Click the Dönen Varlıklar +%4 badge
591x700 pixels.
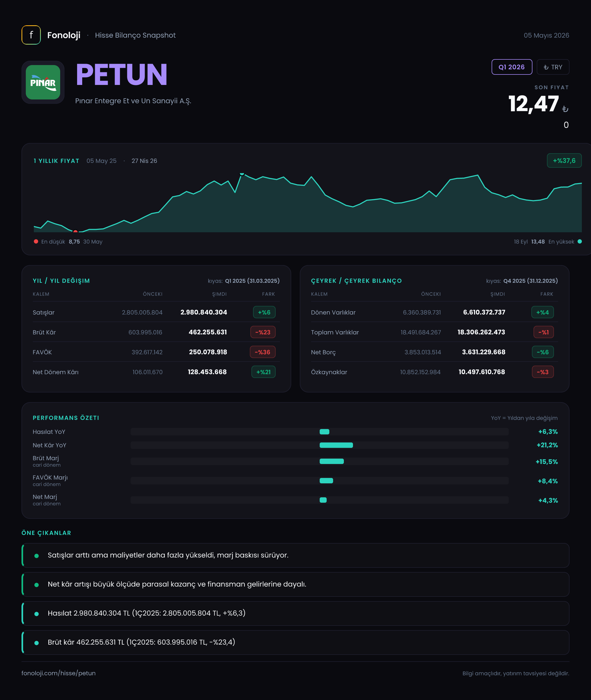(x=542, y=312)
